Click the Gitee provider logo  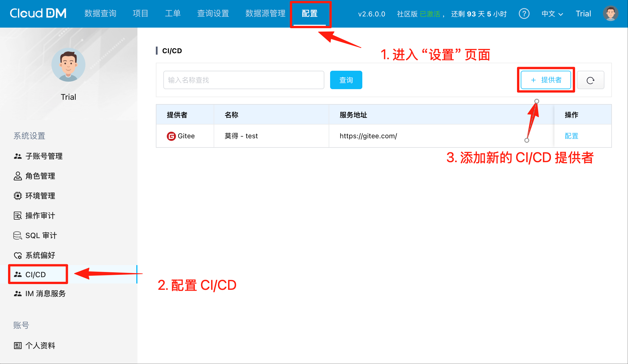click(x=171, y=136)
